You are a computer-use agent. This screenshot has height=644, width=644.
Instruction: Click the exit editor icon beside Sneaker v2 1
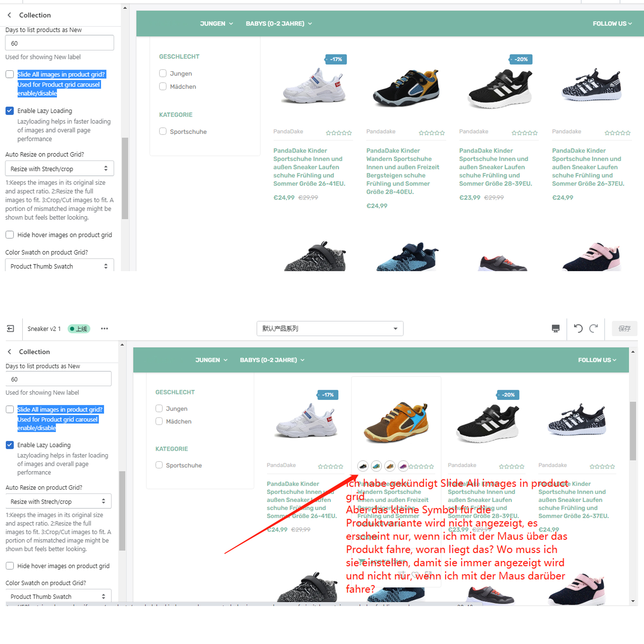tap(11, 329)
